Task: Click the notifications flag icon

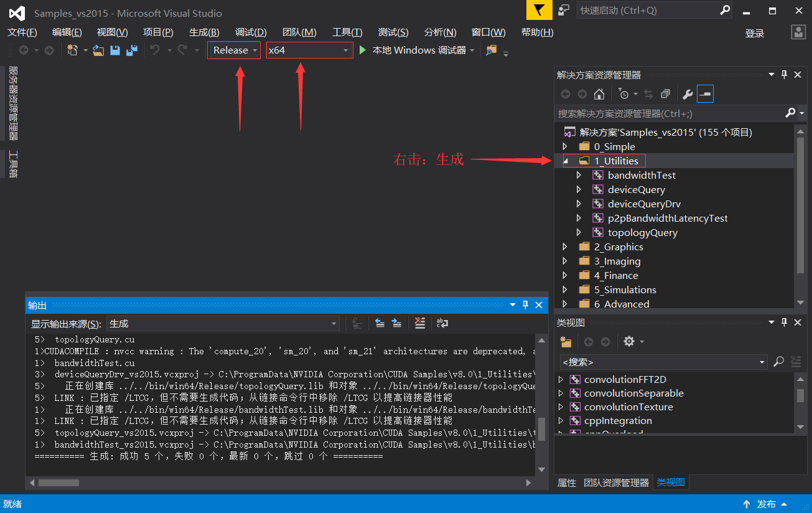Action: pyautogui.click(x=539, y=10)
